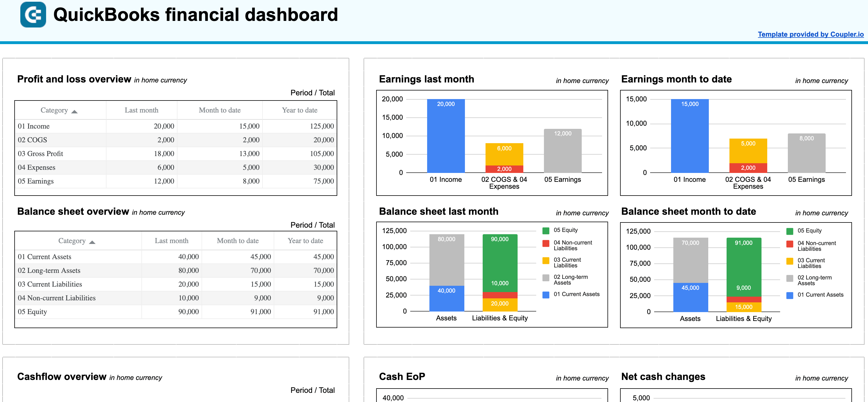Select the gray 02 Long-term Assets legend icon
This screenshot has width=868, height=402.
(546, 277)
